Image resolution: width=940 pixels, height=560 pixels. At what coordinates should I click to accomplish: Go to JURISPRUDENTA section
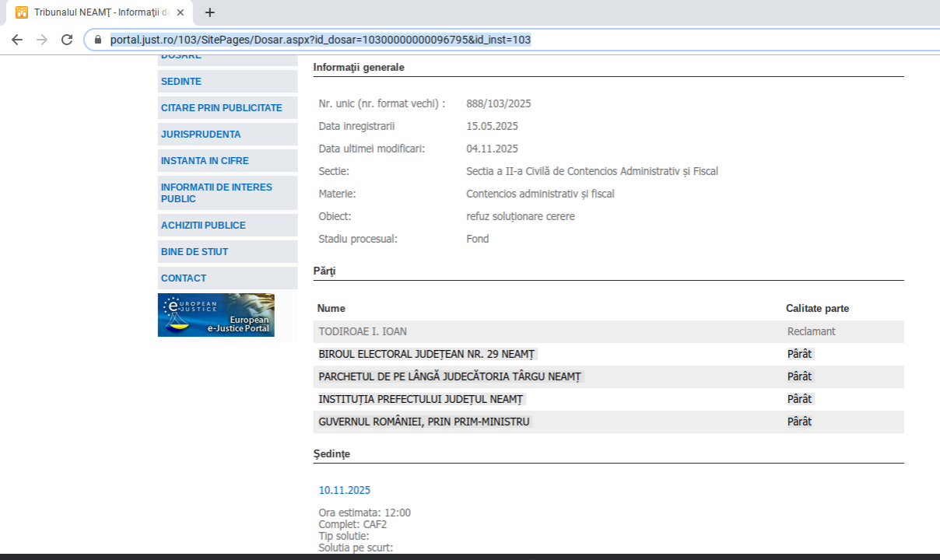pyautogui.click(x=201, y=135)
